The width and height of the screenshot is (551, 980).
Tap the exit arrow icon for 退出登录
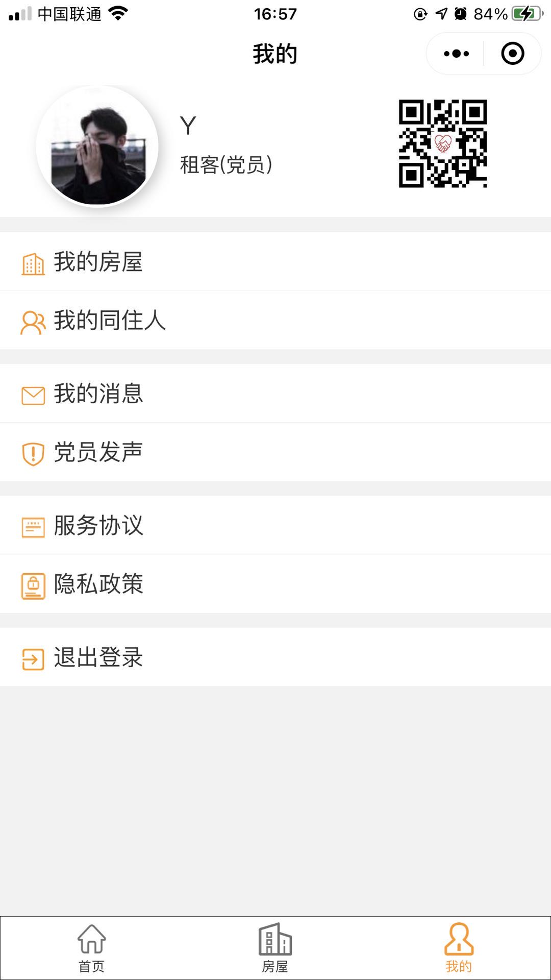[x=33, y=659]
